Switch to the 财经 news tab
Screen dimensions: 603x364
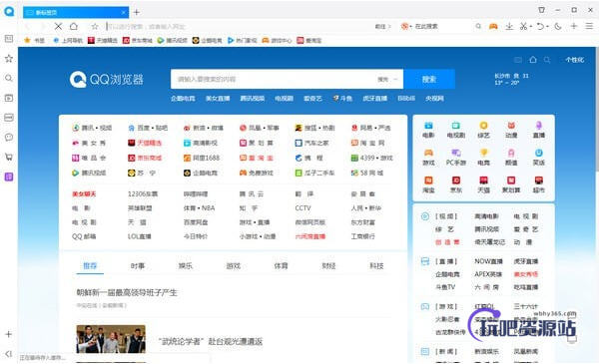pos(328,265)
